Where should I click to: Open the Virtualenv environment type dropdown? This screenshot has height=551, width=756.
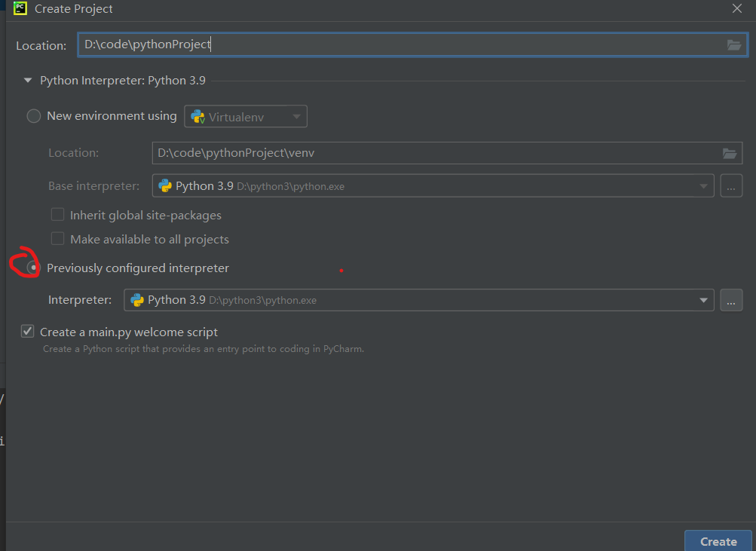pyautogui.click(x=246, y=116)
